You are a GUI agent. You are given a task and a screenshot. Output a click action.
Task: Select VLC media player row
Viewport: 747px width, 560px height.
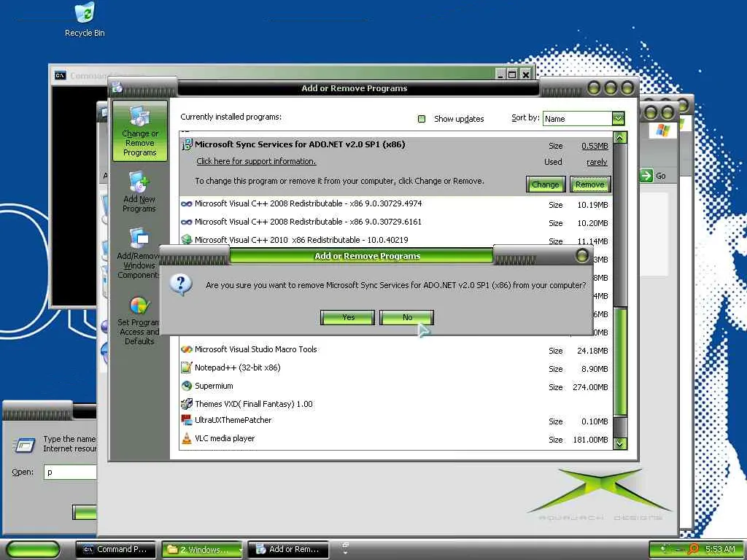coord(395,438)
